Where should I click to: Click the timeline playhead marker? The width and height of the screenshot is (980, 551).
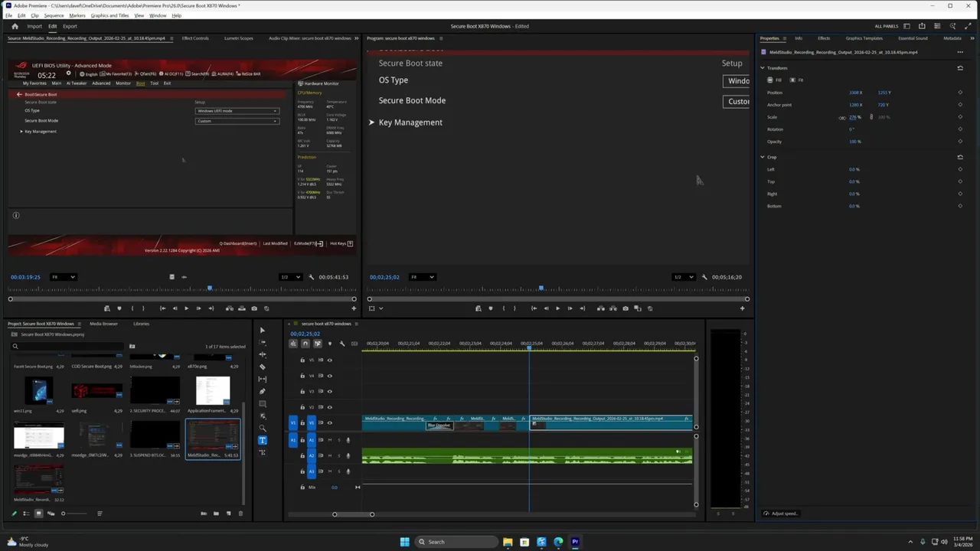pos(529,347)
